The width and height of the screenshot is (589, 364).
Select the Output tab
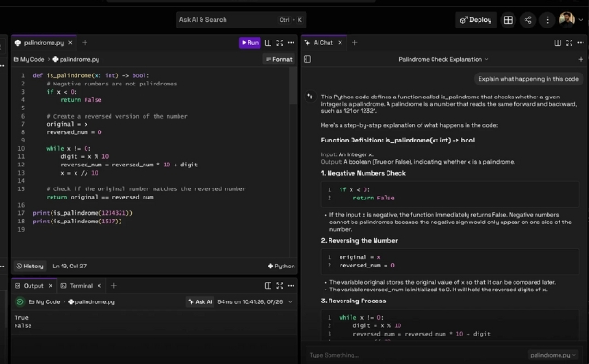(33, 286)
